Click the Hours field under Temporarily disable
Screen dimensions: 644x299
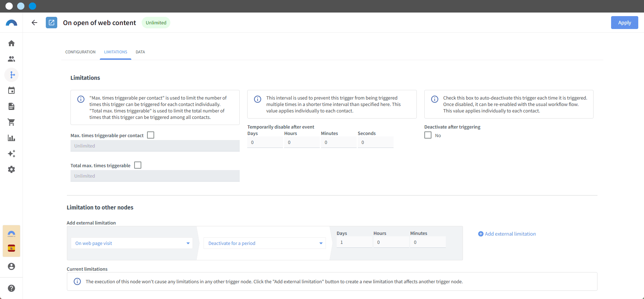click(x=302, y=142)
